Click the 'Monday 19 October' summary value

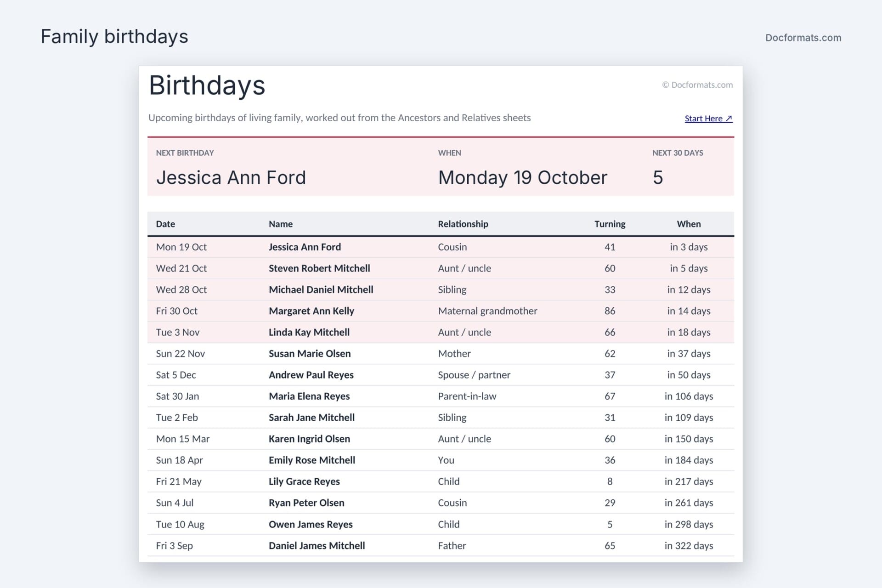click(x=523, y=177)
